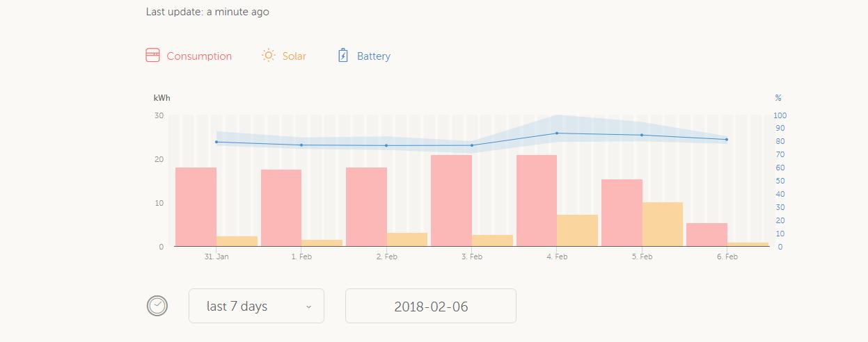Click the 1. Feb consumption bar
This screenshot has width=868, height=342.
(x=281, y=208)
